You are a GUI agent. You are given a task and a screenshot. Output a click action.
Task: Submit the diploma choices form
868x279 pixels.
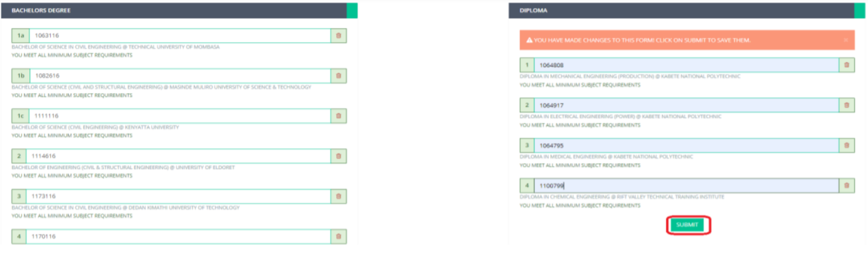coord(687,225)
